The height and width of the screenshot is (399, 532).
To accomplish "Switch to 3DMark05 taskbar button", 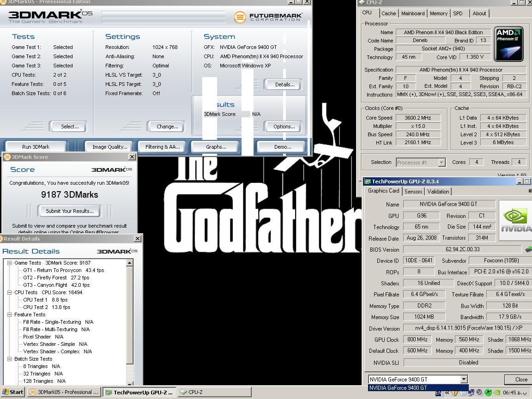I will [x=65, y=392].
